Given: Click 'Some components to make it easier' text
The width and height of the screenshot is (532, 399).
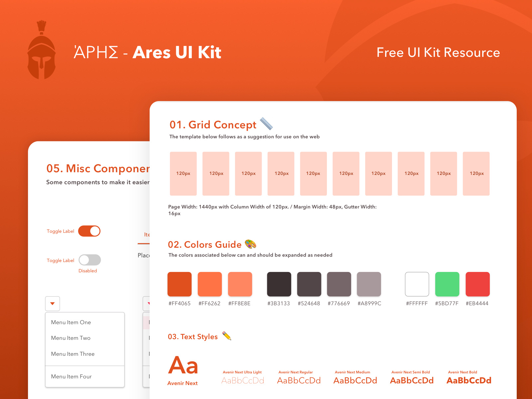Looking at the screenshot, I should tap(98, 182).
